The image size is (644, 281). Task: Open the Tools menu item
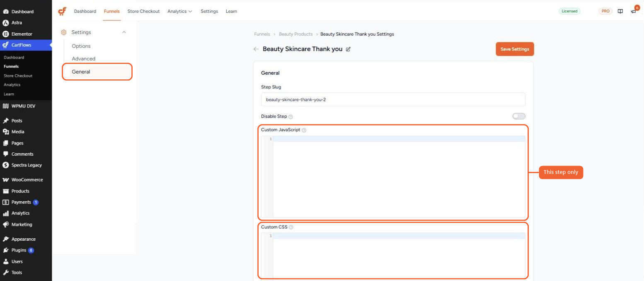pyautogui.click(x=26, y=272)
